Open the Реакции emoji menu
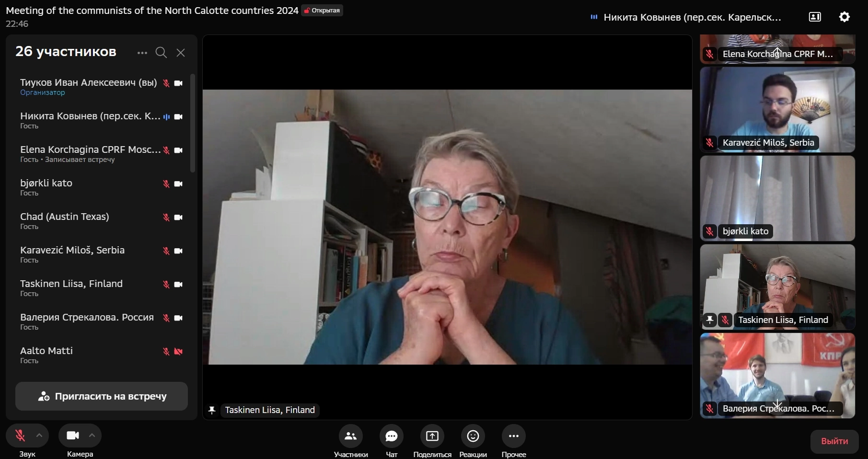This screenshot has height=459, width=868. point(473,436)
